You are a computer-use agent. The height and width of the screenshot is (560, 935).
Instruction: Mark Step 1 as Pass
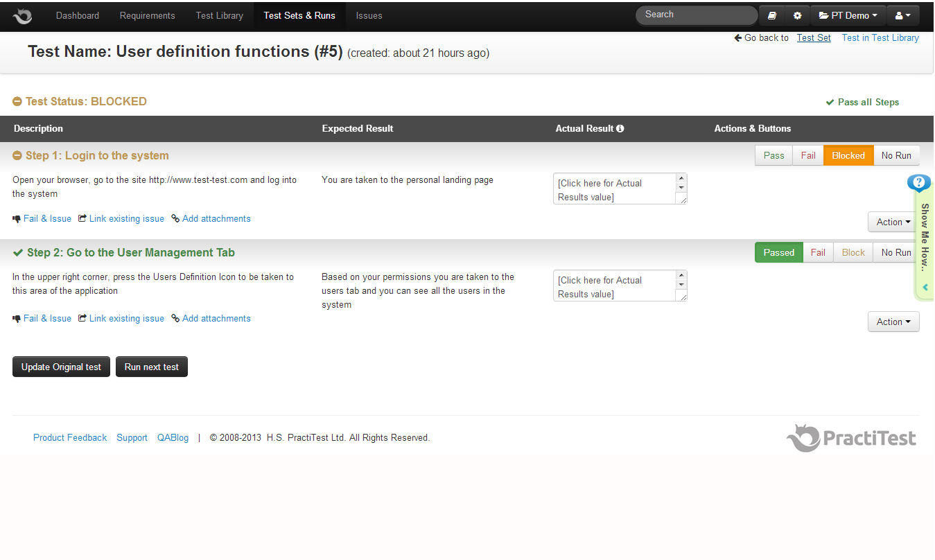[774, 155]
